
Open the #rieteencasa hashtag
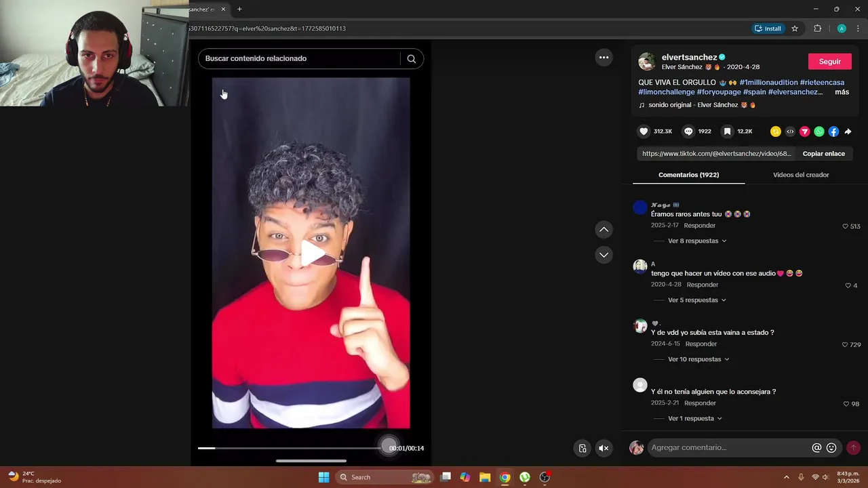click(x=822, y=83)
